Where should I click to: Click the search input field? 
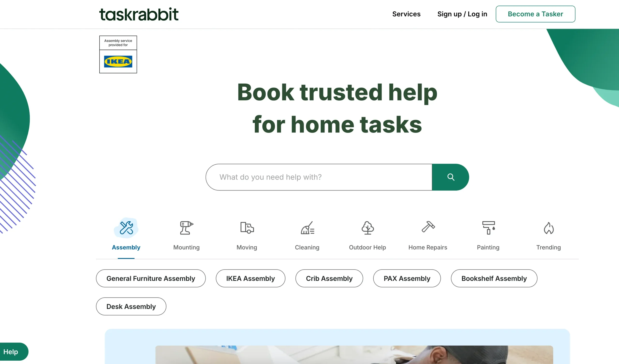(319, 177)
